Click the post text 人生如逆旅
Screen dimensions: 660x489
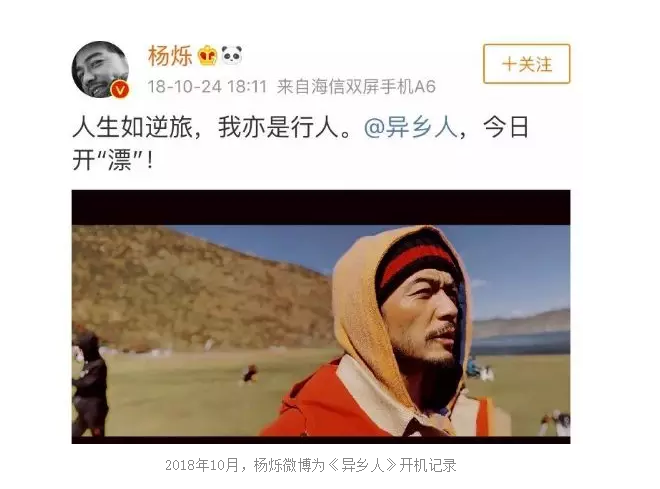[x=132, y=127]
